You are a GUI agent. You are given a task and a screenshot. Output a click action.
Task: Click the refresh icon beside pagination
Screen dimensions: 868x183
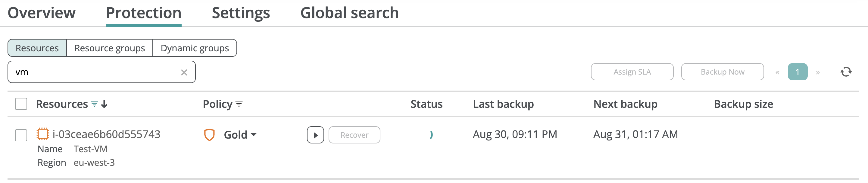click(846, 72)
